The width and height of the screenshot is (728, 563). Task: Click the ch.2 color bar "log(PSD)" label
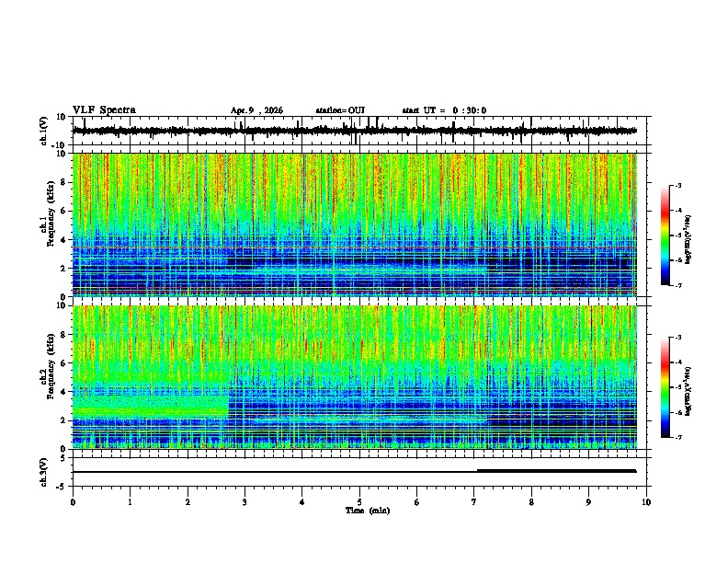click(x=688, y=392)
